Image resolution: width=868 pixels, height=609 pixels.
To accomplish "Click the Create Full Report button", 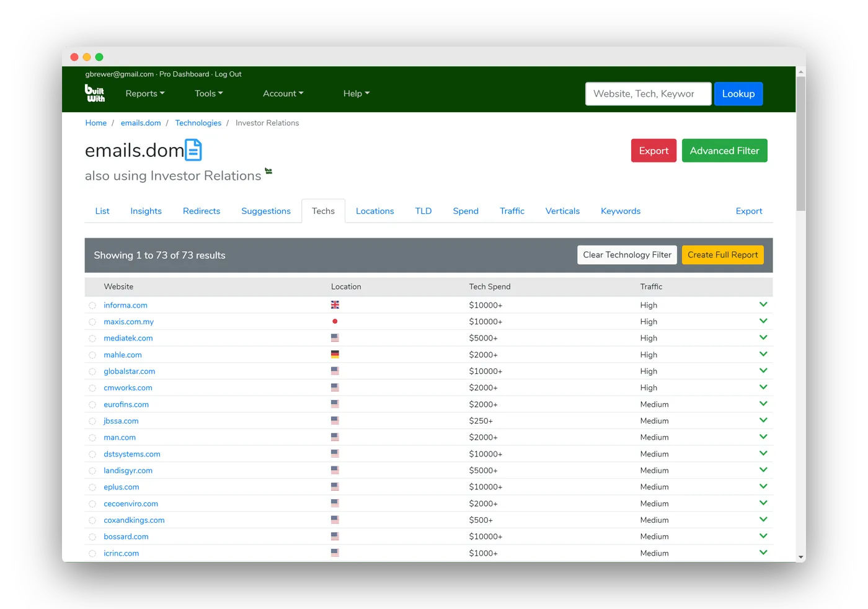I will [x=722, y=255].
